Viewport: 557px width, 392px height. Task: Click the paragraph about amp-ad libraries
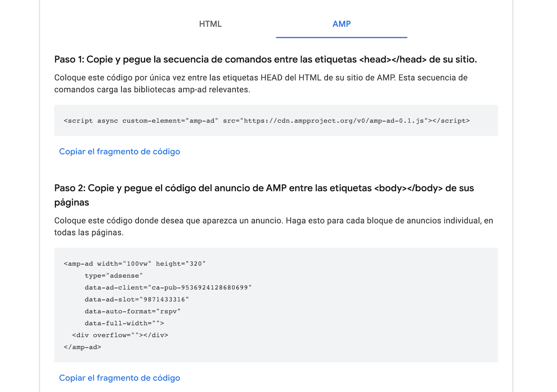click(x=260, y=83)
